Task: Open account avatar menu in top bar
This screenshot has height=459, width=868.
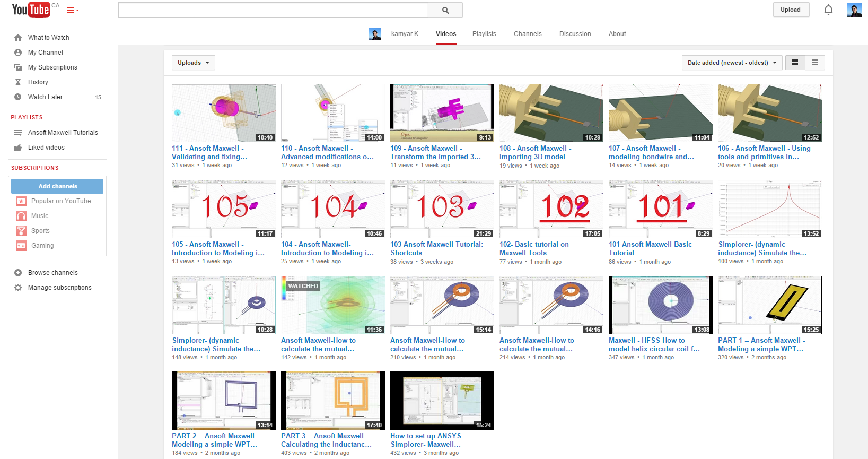Action: pos(854,10)
